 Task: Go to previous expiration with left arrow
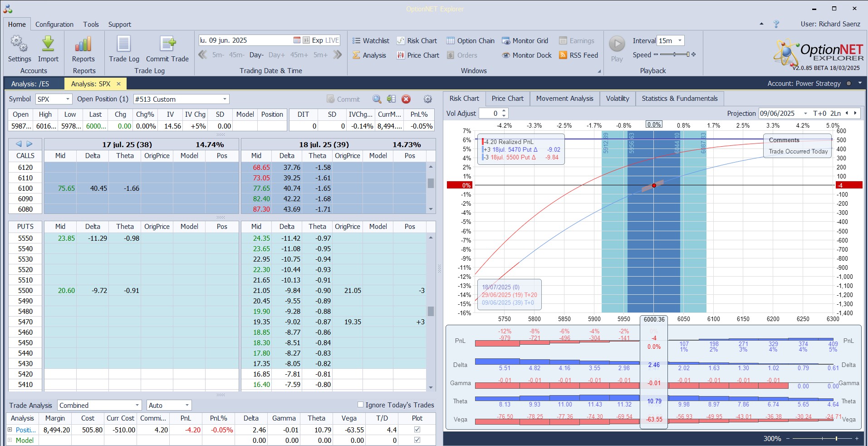pos(19,144)
